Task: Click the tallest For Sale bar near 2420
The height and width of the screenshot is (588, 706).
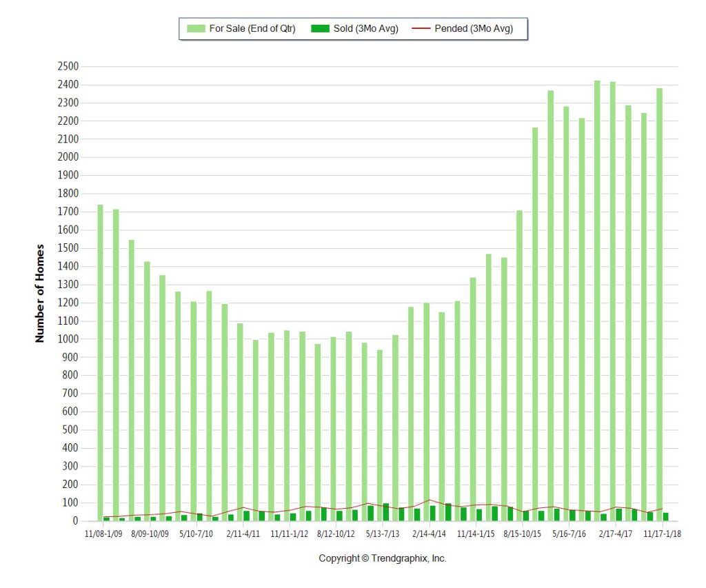Action: click(x=597, y=301)
